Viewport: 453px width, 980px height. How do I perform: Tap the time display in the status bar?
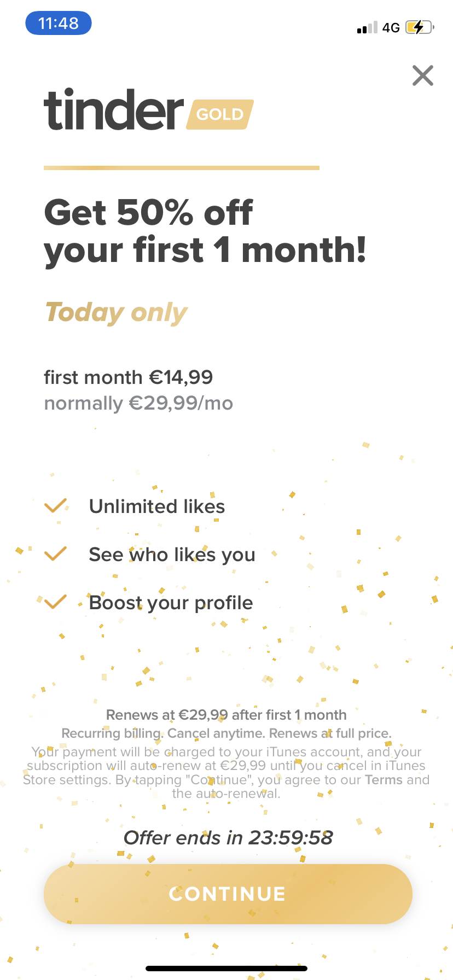(x=58, y=23)
